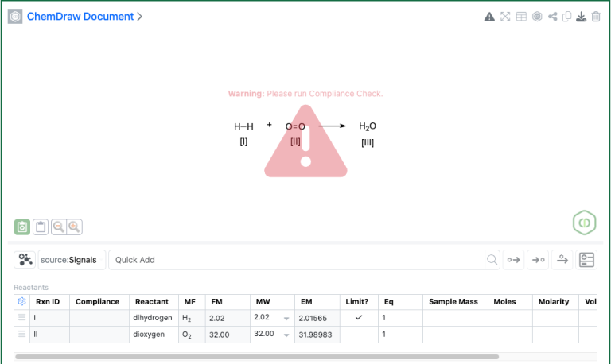Image resolution: width=611 pixels, height=364 pixels.
Task: Click the Eq cell for dioxygen
Action: [400, 334]
